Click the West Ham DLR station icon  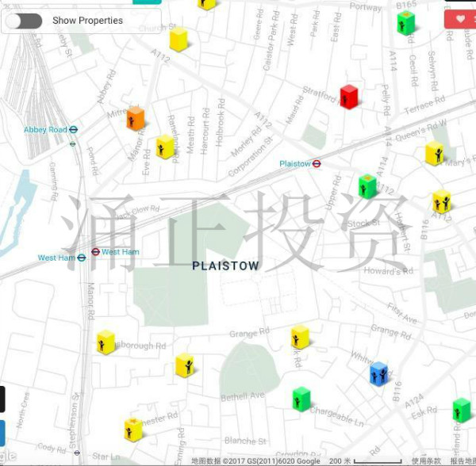82,258
